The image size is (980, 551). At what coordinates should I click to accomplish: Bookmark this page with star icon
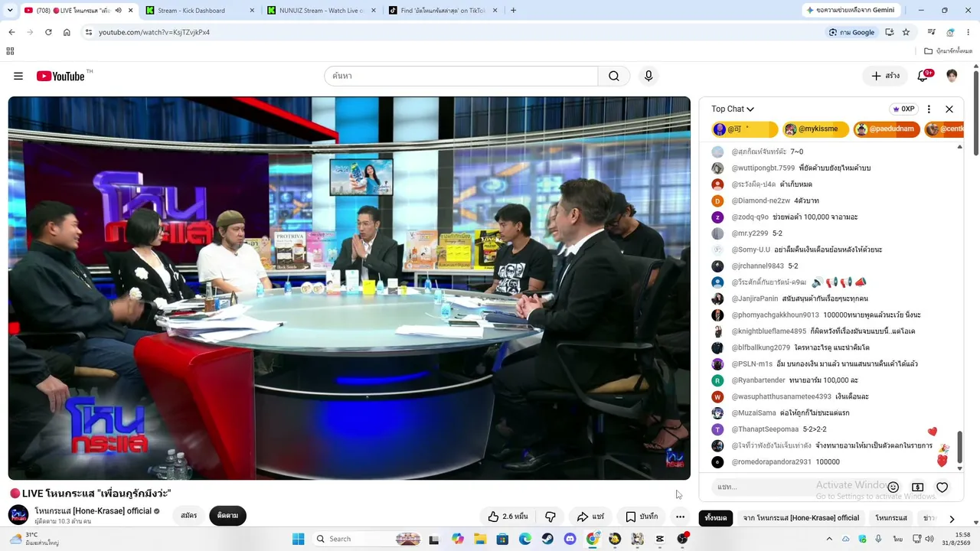click(906, 32)
